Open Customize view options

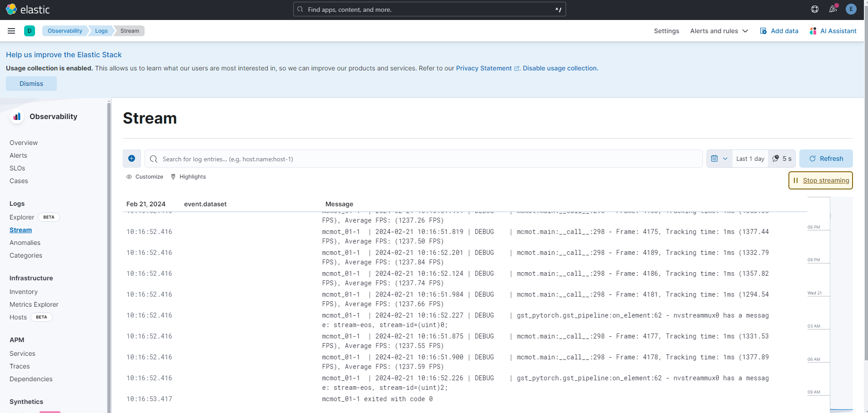point(145,177)
